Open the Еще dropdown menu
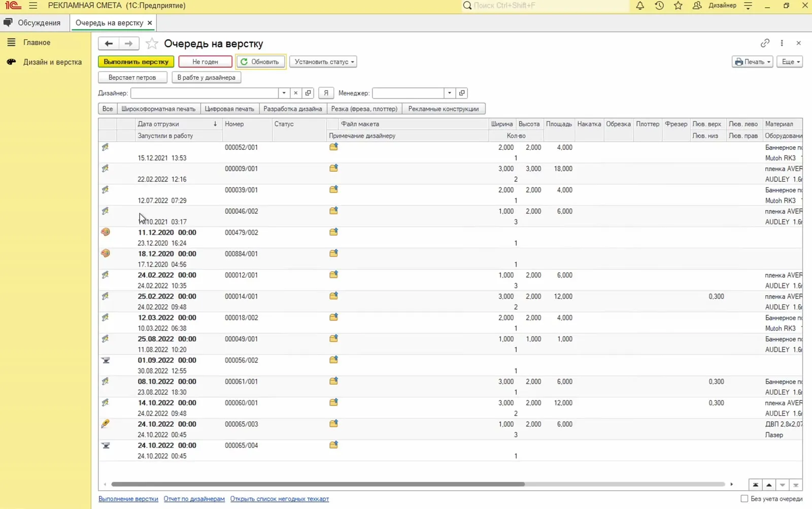The height and width of the screenshot is (509, 812). pyautogui.click(x=790, y=62)
